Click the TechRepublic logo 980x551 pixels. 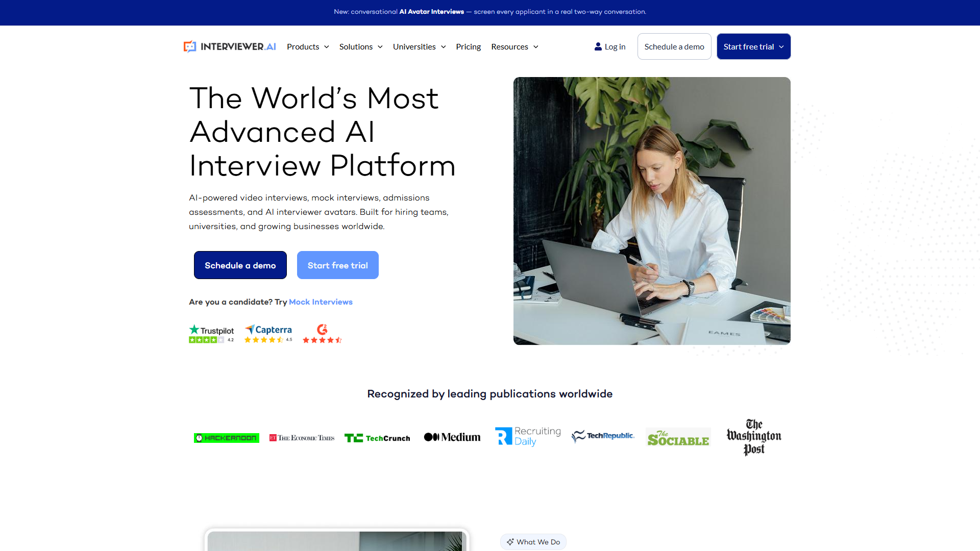tap(603, 436)
